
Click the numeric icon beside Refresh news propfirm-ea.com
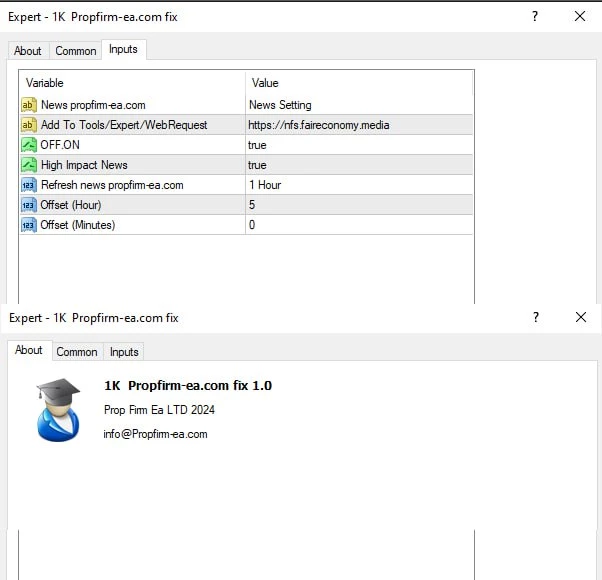[28, 185]
